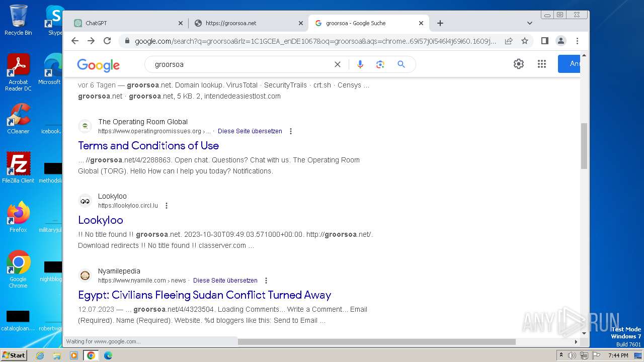Open the Chrome three-dot menu
644x362 pixels.
[577, 41]
